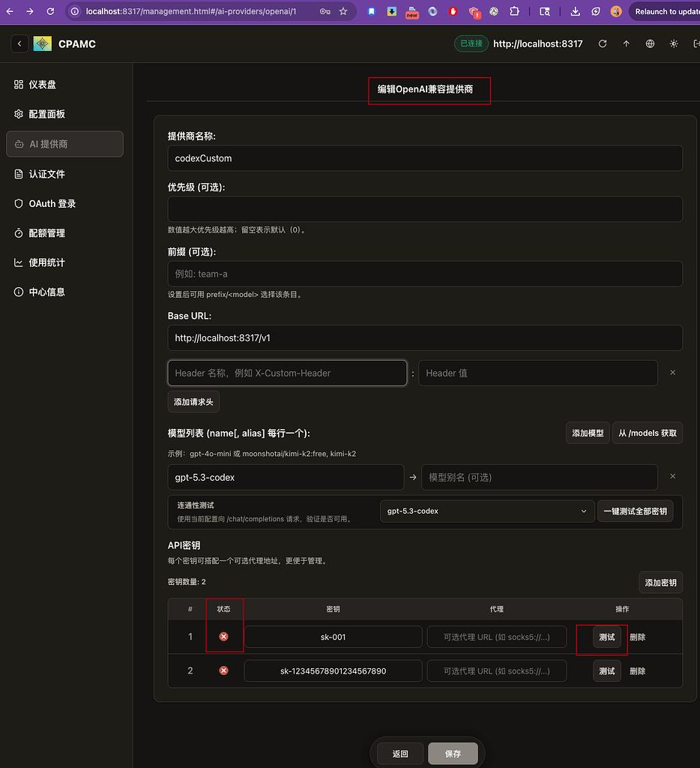Viewport: 700px width, 768px height.
Task: Open the password key icon in the address bar
Action: pos(325,11)
